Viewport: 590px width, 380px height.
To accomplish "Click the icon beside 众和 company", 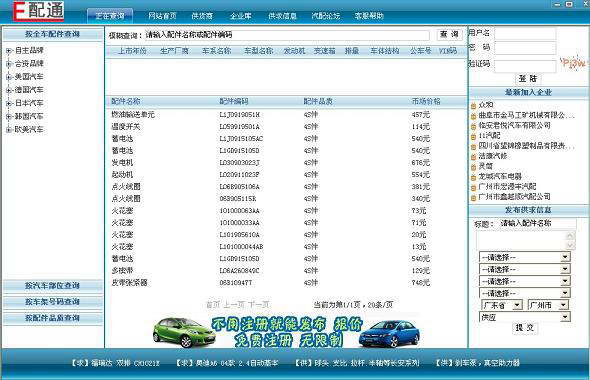I will [x=473, y=106].
